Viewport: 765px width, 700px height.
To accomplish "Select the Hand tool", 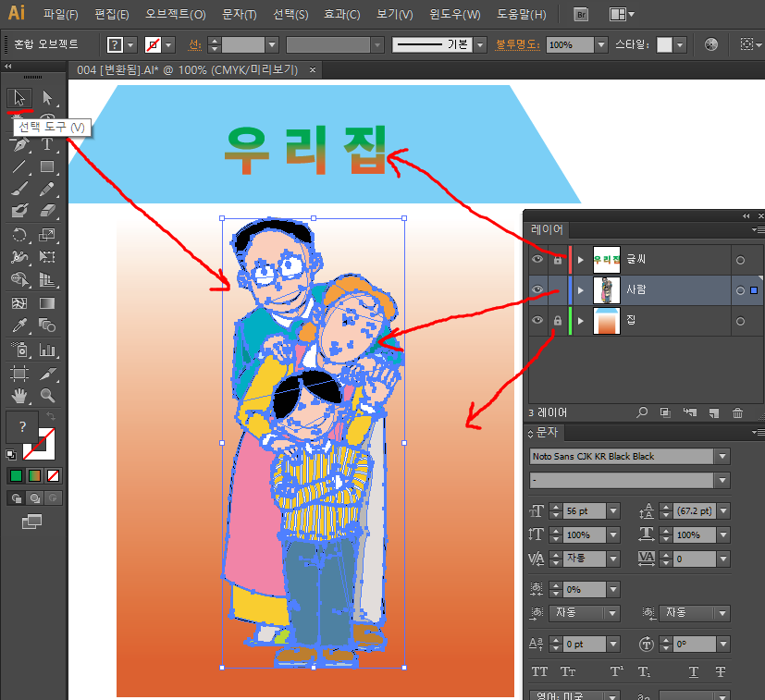I will point(19,396).
